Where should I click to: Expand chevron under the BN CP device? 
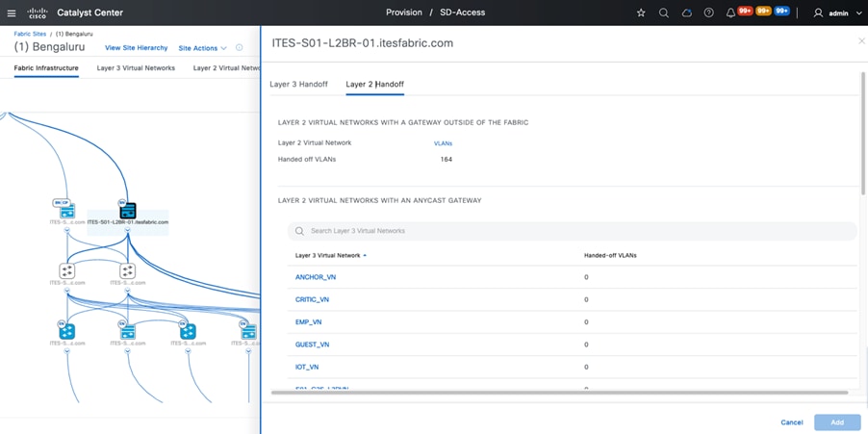click(x=67, y=229)
